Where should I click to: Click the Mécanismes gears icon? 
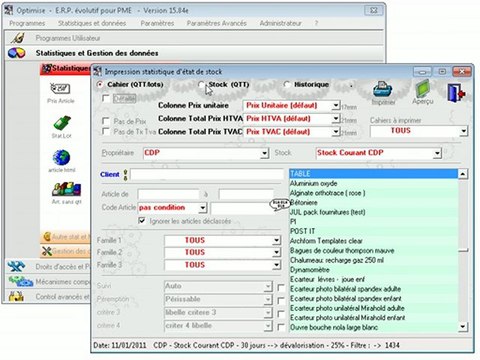tap(20, 282)
